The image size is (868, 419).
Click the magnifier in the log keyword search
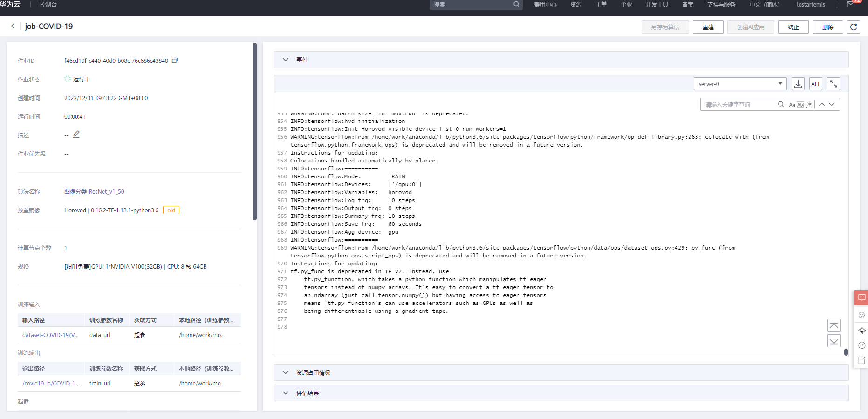point(781,104)
